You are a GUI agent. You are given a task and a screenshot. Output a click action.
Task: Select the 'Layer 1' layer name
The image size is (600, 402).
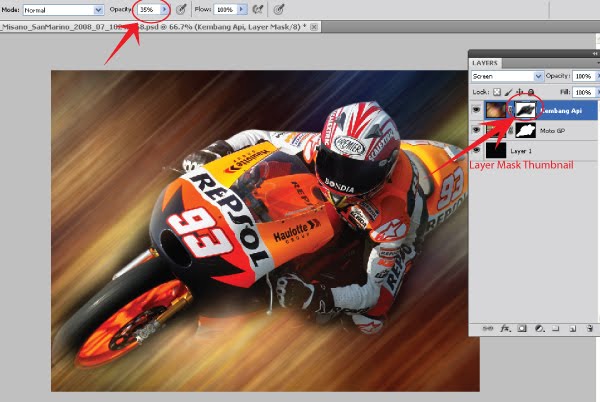point(521,151)
